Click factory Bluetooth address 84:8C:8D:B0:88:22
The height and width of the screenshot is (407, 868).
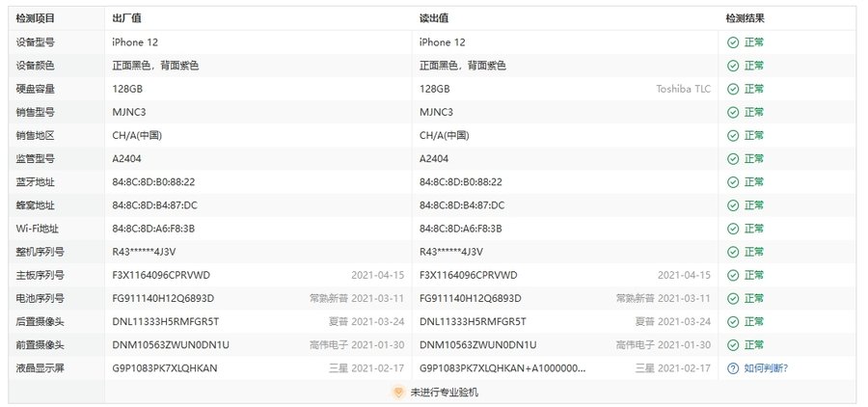tap(153, 182)
